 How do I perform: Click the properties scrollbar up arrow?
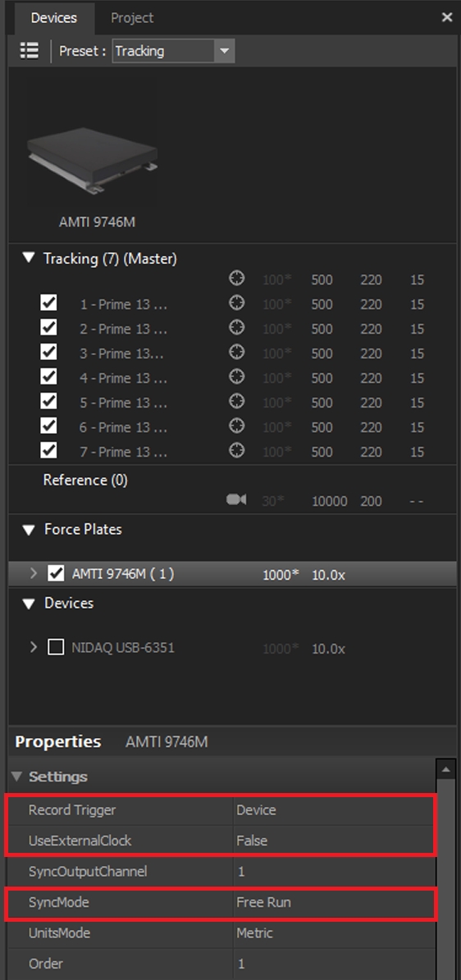pos(446,768)
